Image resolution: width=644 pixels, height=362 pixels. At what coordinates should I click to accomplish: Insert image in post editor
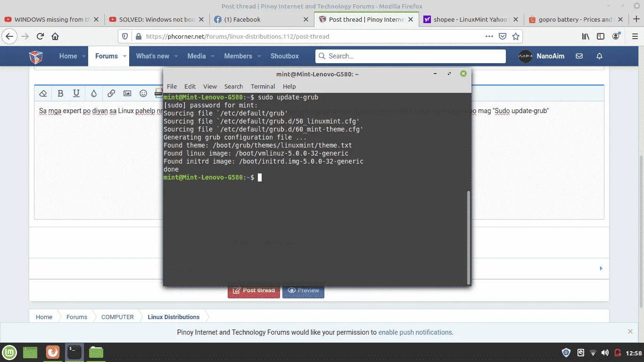127,93
